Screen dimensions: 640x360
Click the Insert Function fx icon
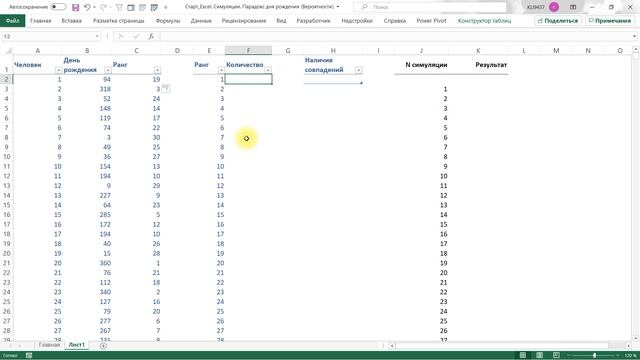[x=151, y=36]
